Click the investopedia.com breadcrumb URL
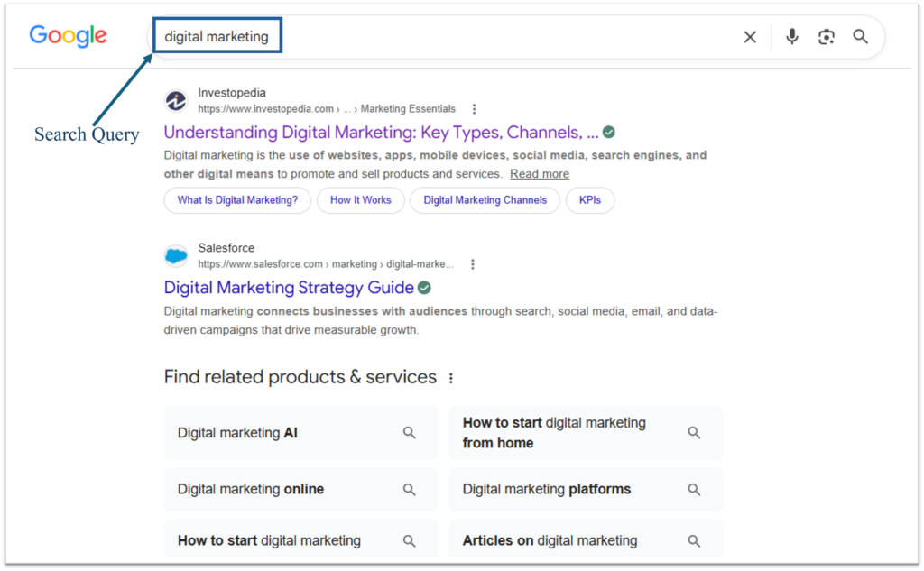This screenshot has height=571, width=924. [327, 109]
